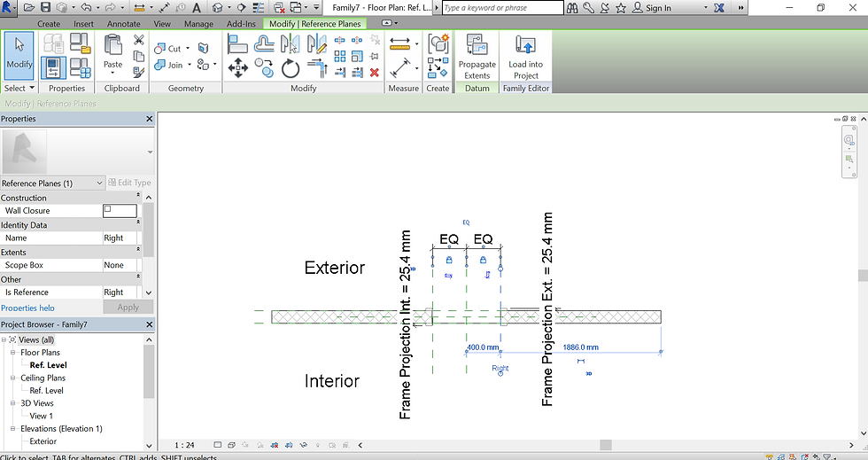868x460 pixels.
Task: Click Load into Project button
Action: 525,57
